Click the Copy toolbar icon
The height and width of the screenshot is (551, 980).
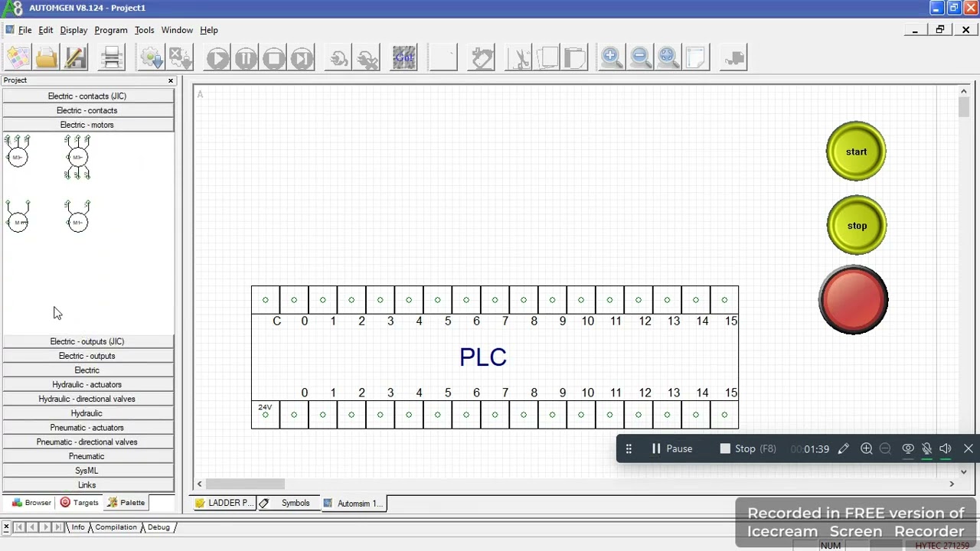547,58
